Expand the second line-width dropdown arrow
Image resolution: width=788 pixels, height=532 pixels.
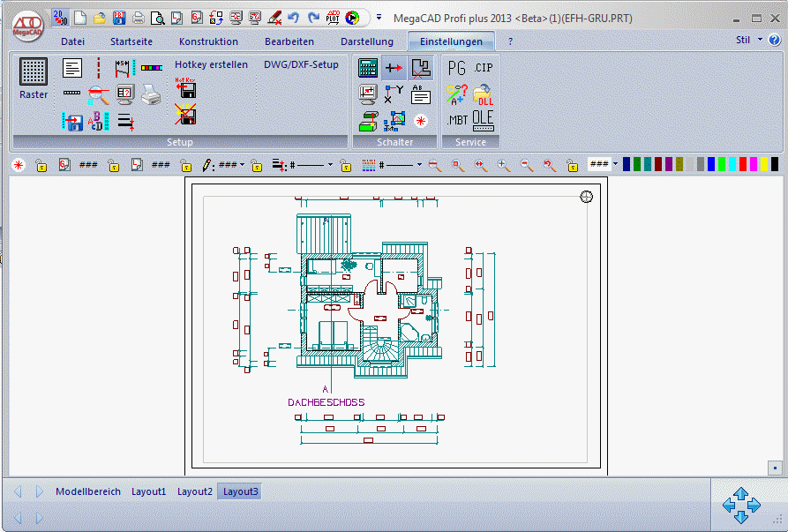419,164
